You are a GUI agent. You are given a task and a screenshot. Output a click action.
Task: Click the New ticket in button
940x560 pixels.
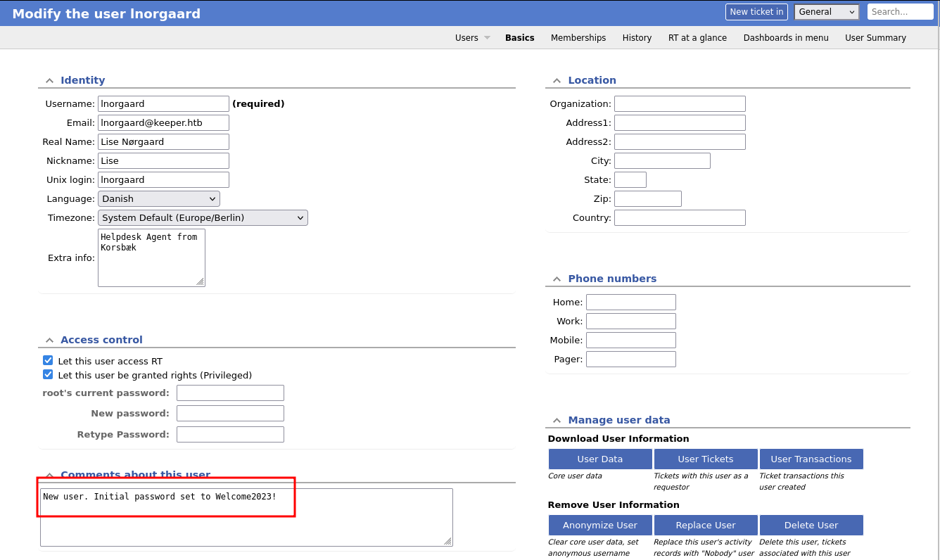756,12
